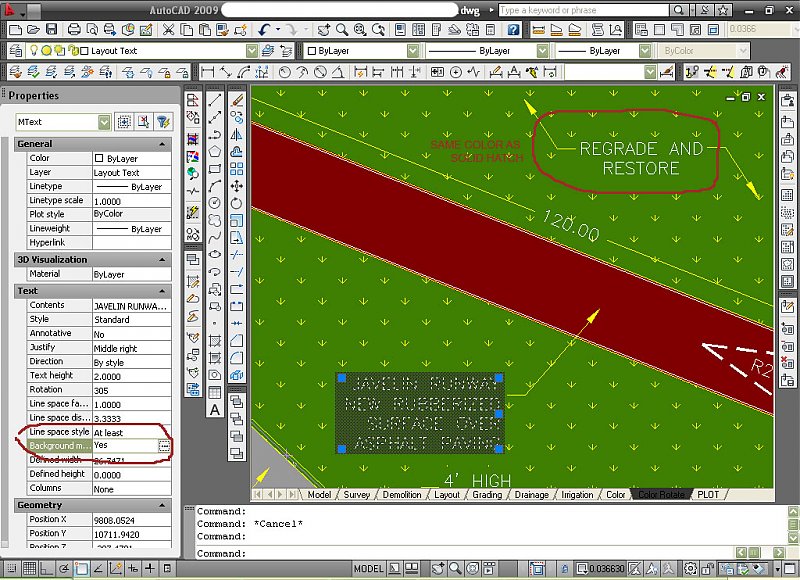Open the Layout Text layer dropdown
Viewport: 800px width, 580px height.
click(252, 51)
